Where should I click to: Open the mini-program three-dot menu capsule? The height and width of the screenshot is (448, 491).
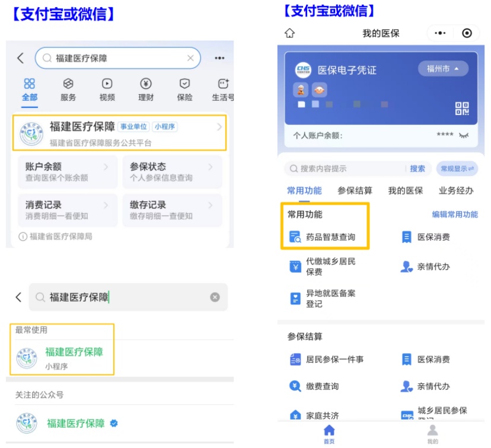(x=440, y=33)
